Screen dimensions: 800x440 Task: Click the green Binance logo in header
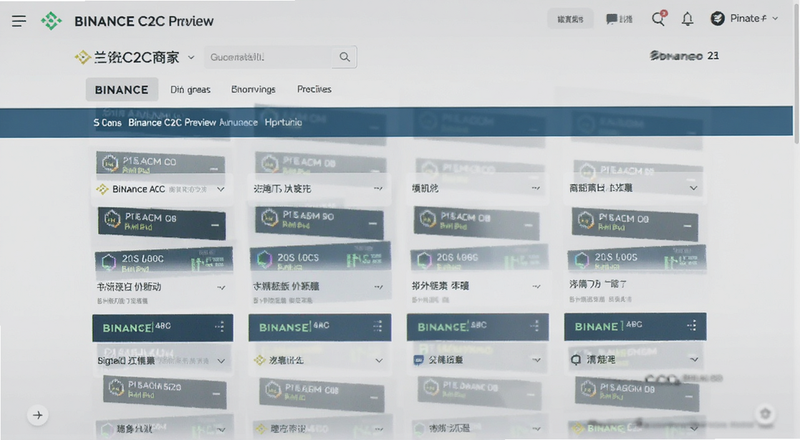pos(51,21)
